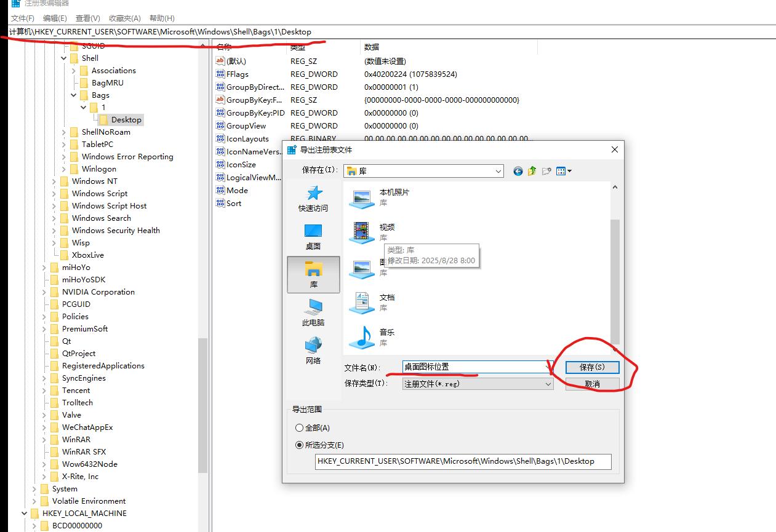Select the 全部(A) export range option
The height and width of the screenshot is (532, 776).
[313, 427]
